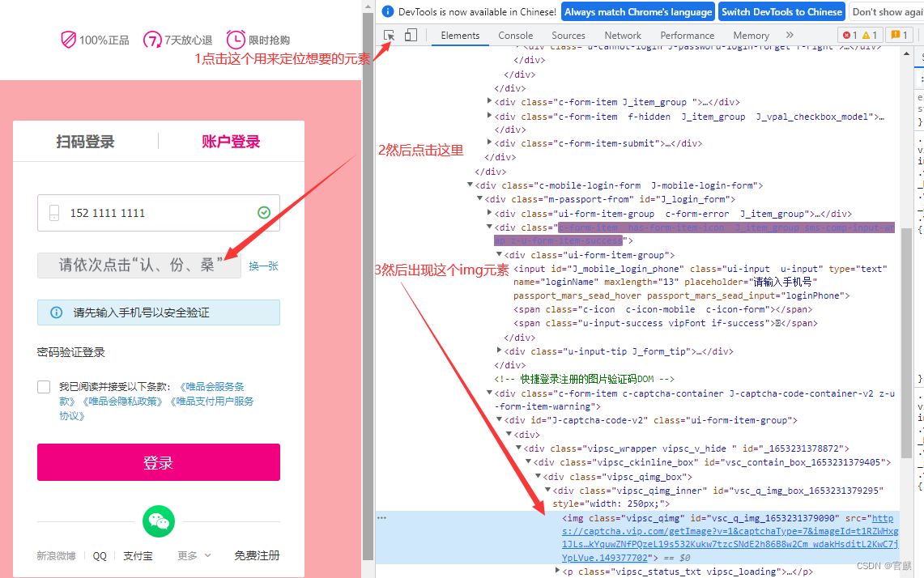
Task: Select the 快捷登录注册 comment node
Action: coord(584,379)
